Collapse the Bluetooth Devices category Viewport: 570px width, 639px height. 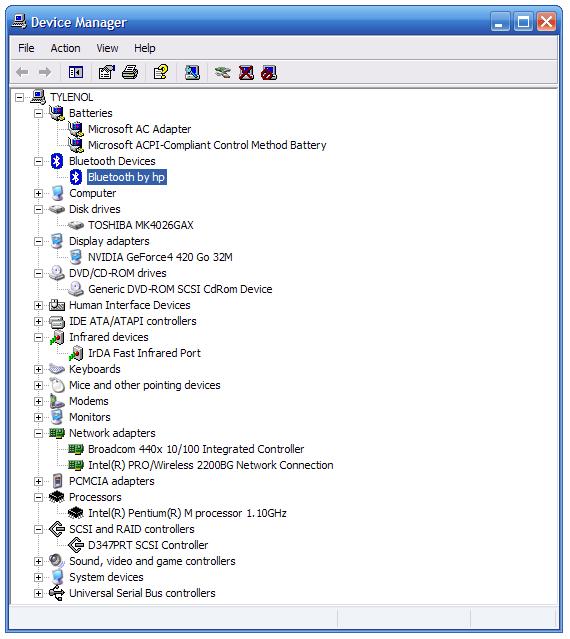[38, 161]
